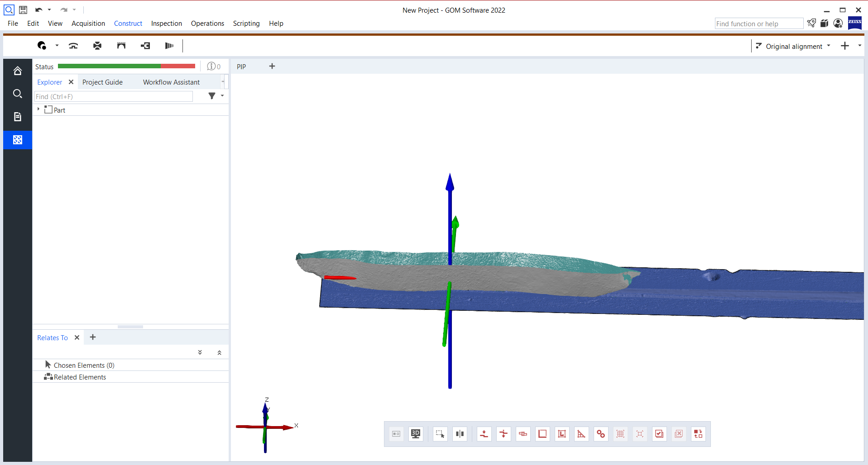
Task: Open the document report workspace in sidebar
Action: click(18, 117)
